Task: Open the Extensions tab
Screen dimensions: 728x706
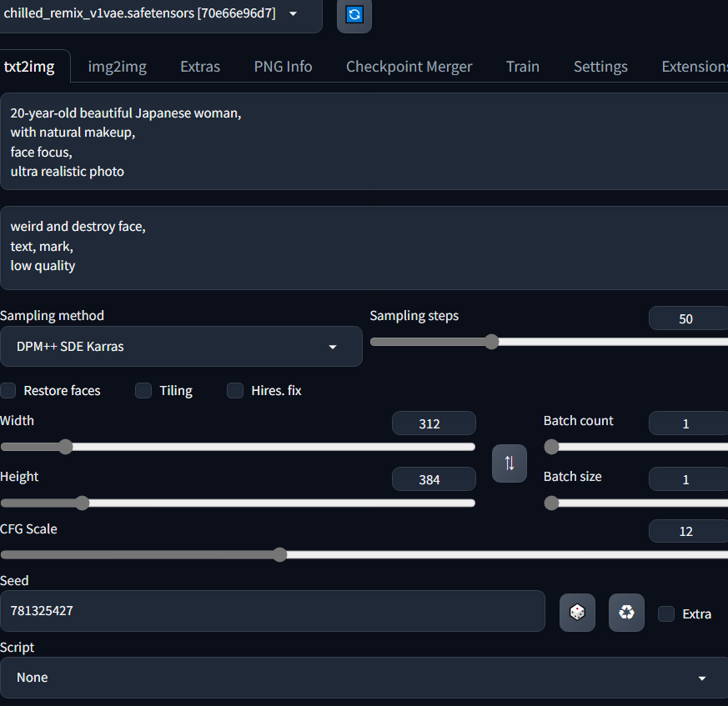Action: 695,67
